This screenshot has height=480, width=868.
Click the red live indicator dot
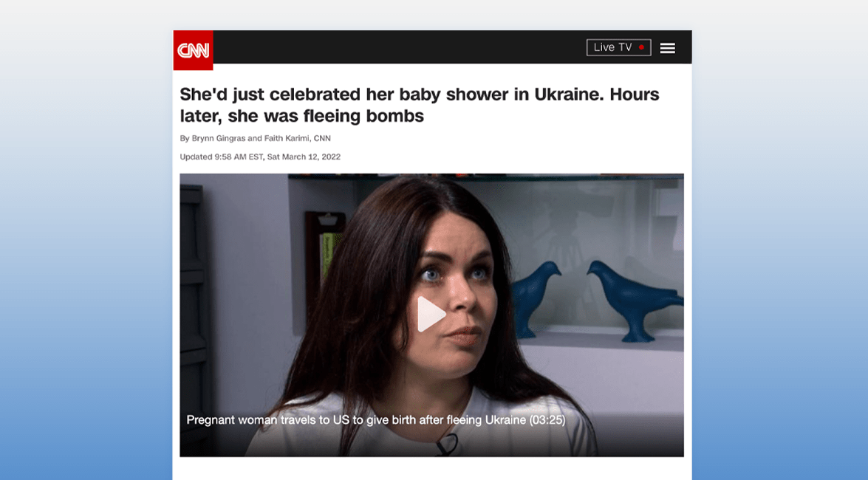[x=641, y=47]
